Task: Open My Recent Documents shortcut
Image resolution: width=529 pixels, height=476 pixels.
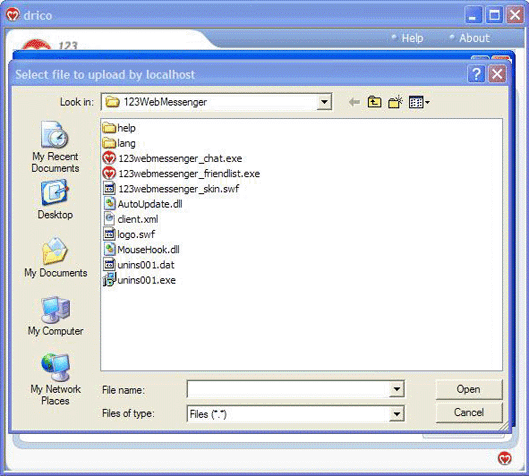Action: (x=55, y=147)
